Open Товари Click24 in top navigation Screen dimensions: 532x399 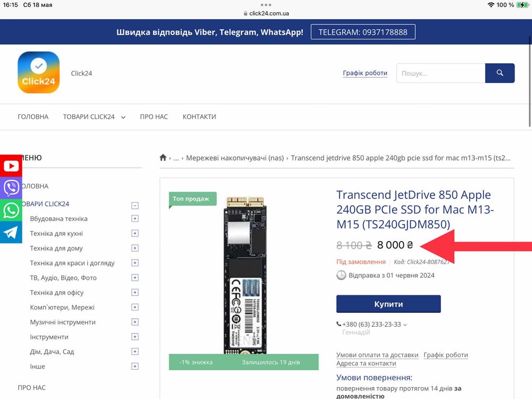(x=89, y=117)
